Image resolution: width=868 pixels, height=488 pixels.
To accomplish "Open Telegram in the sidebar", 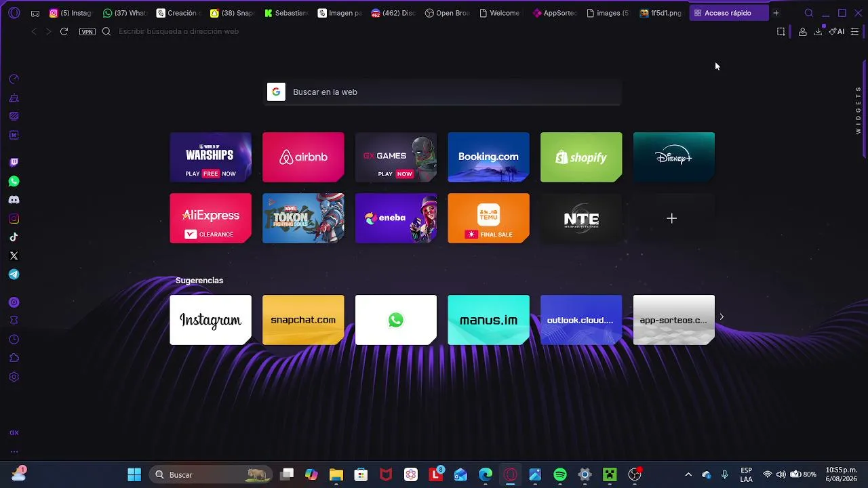I will 14,274.
